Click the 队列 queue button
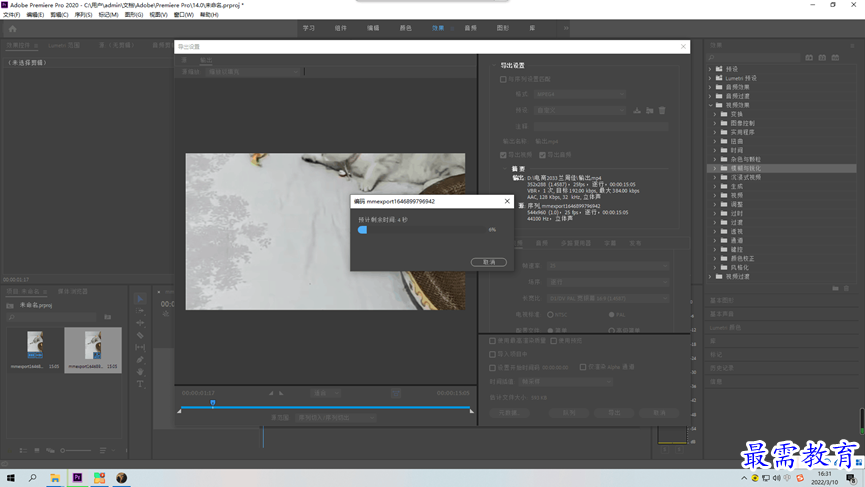865x487 pixels. [x=568, y=413]
